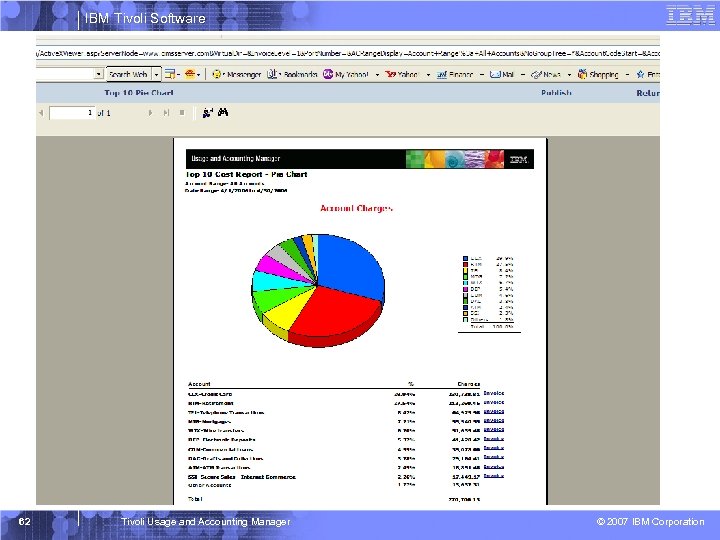Image resolution: width=720 pixels, height=540 pixels.
Task: Click the blue star toolbar icon
Action: (640, 74)
